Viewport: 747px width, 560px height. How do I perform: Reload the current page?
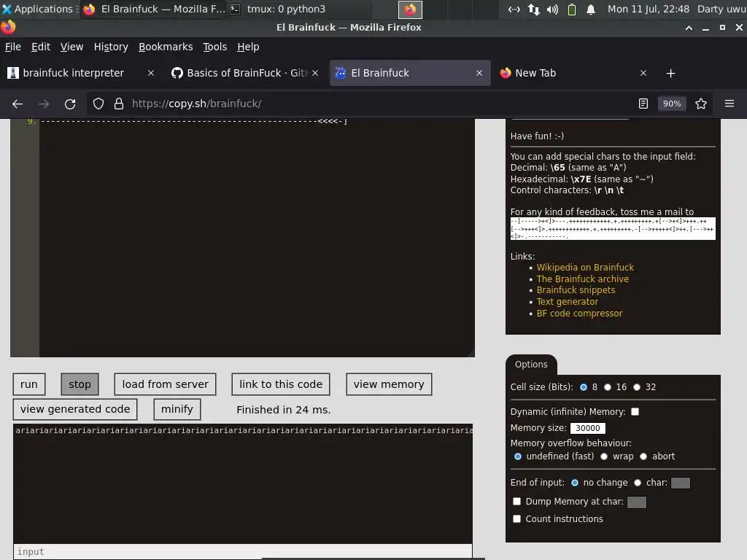pyautogui.click(x=70, y=104)
